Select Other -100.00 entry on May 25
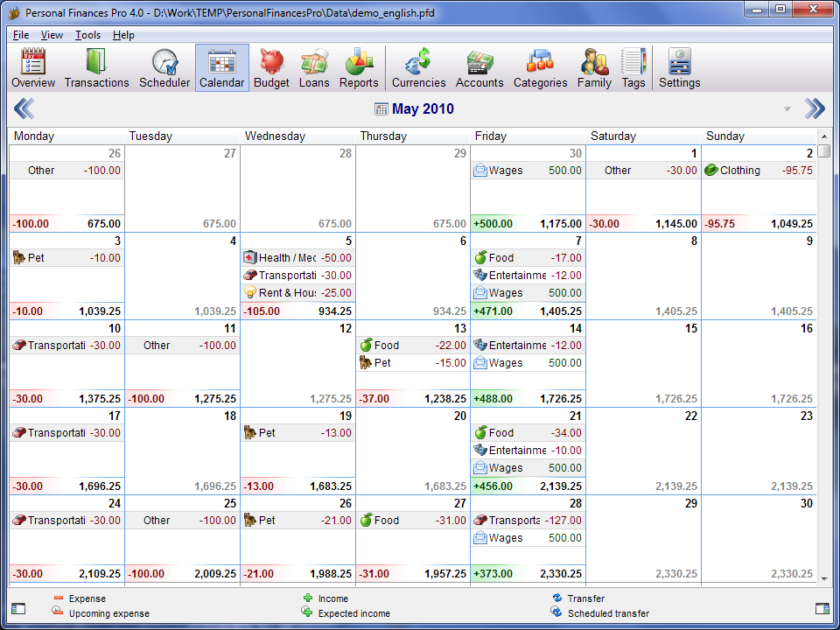This screenshot has height=630, width=840. pos(182,520)
